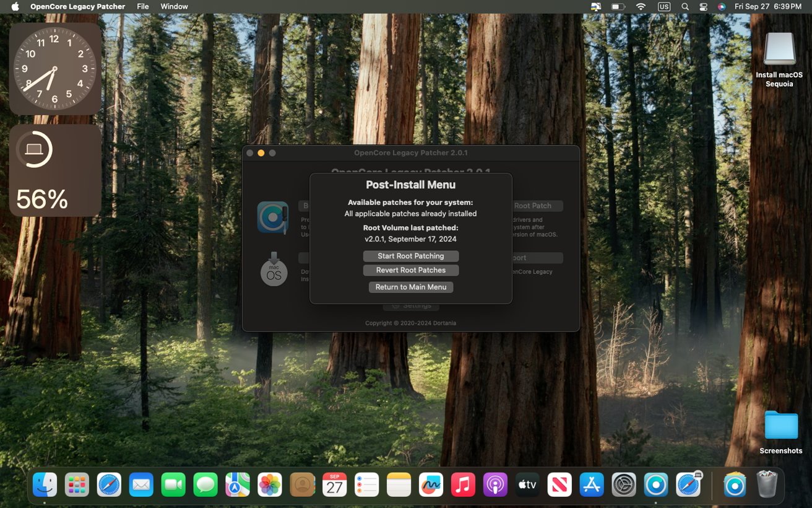Open Apple TV from the Dock
The height and width of the screenshot is (508, 812).
pos(527,484)
